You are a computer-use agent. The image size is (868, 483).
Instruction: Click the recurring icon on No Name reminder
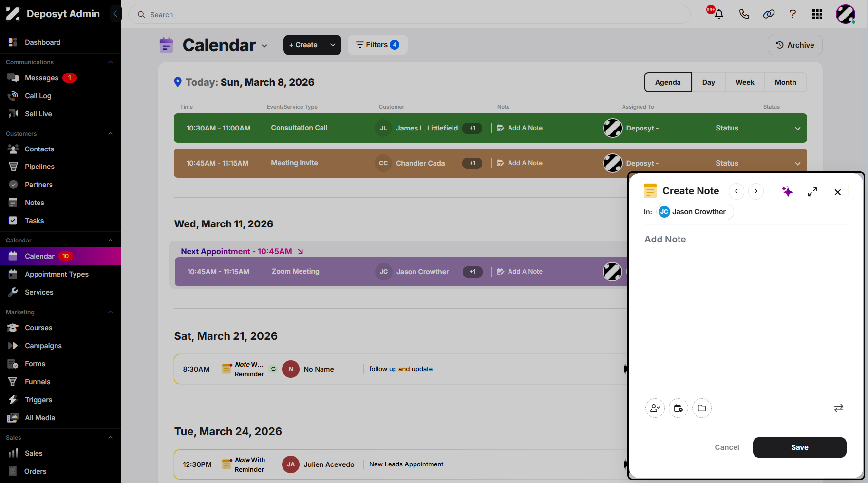[273, 369]
